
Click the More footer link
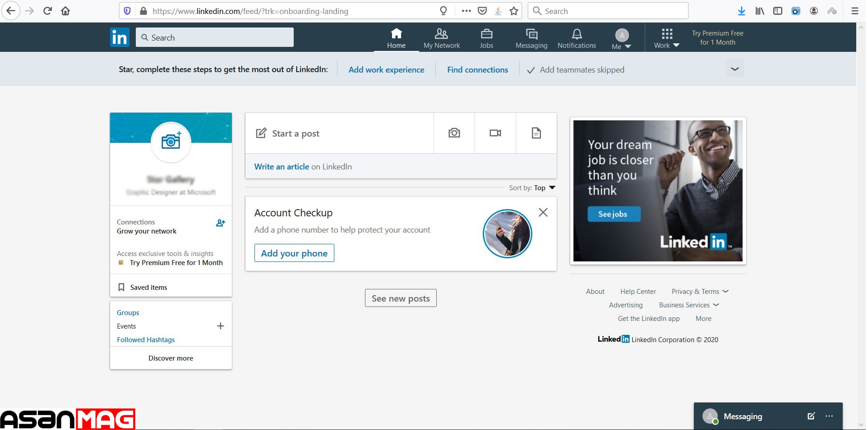(703, 319)
